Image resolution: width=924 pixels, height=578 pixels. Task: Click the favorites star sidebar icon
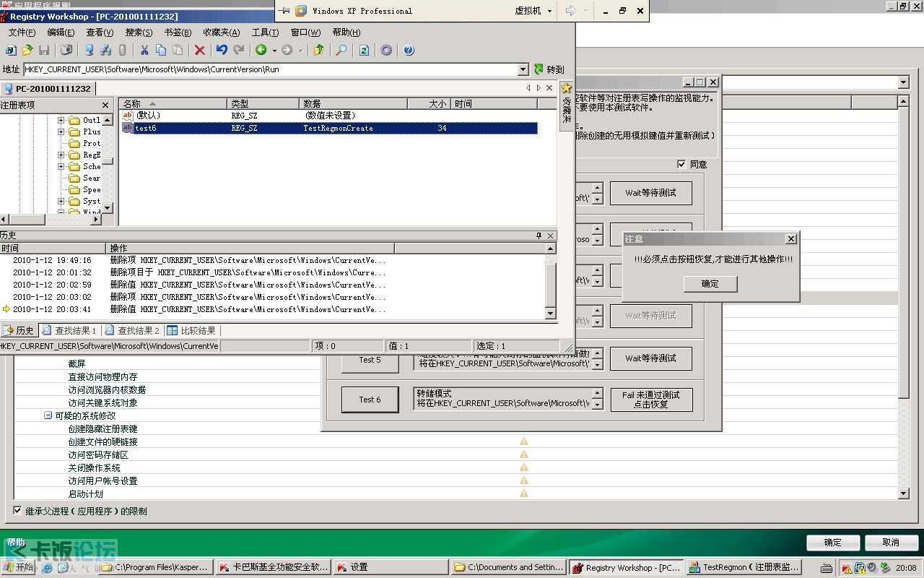coord(567,88)
